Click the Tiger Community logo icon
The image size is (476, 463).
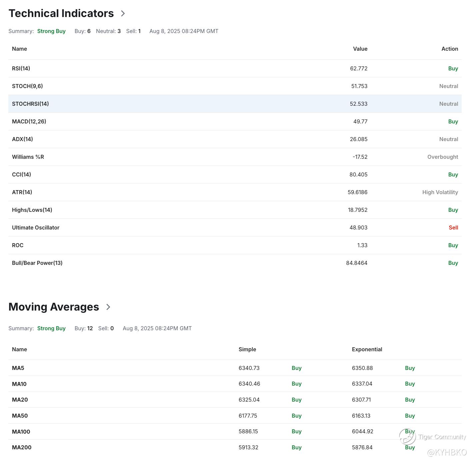pos(407,437)
